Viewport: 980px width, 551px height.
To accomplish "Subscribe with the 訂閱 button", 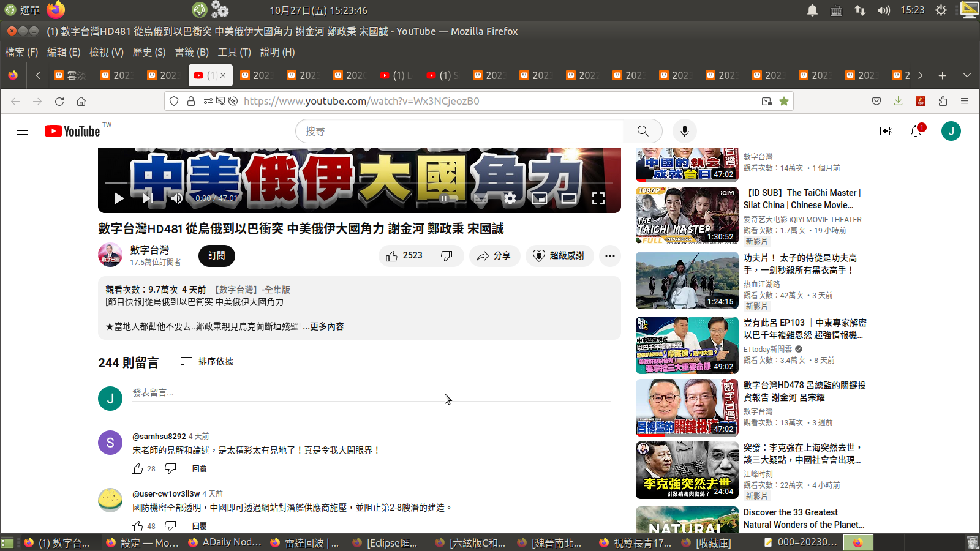I will pyautogui.click(x=217, y=256).
